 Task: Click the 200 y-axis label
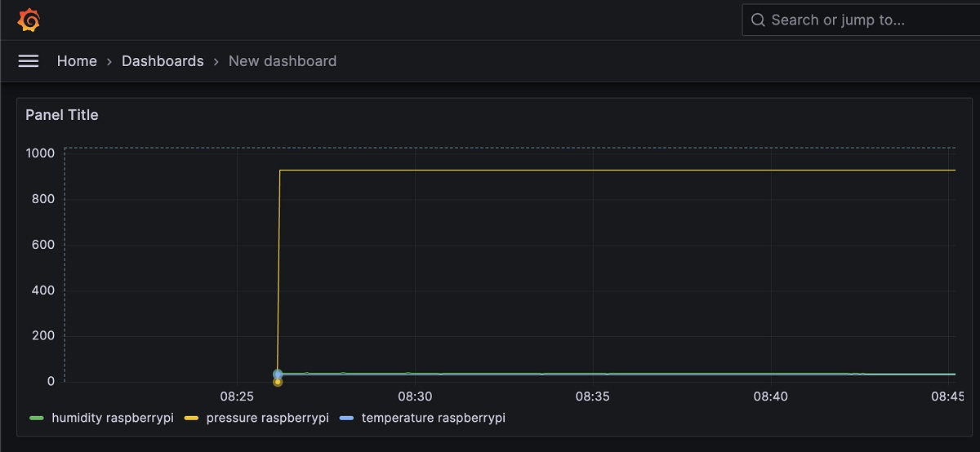43,336
